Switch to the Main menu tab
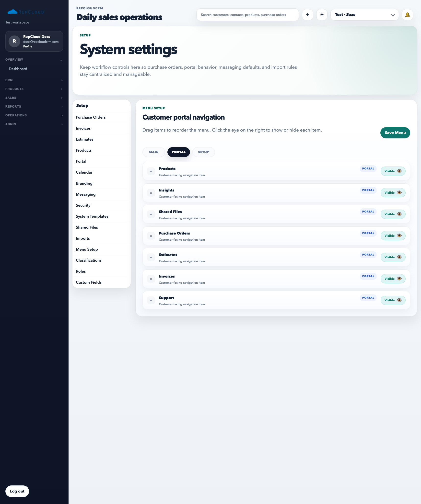 pyautogui.click(x=153, y=152)
